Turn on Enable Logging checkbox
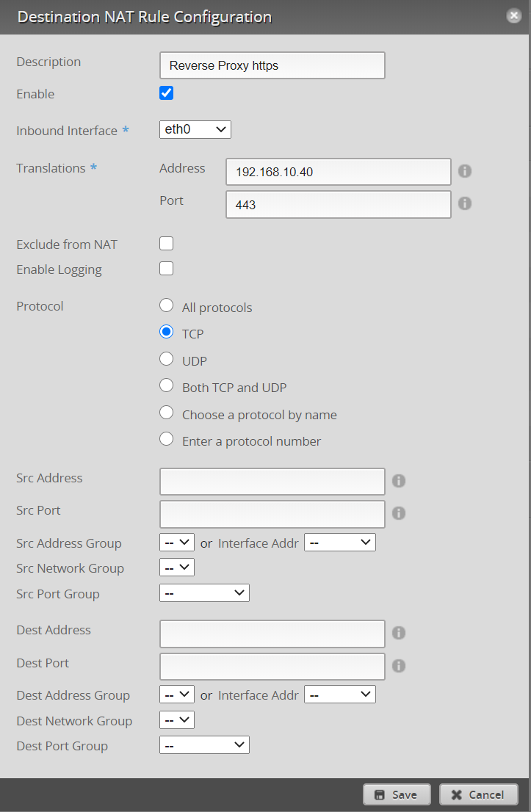Screen dimensions: 531x812 tap(167, 269)
